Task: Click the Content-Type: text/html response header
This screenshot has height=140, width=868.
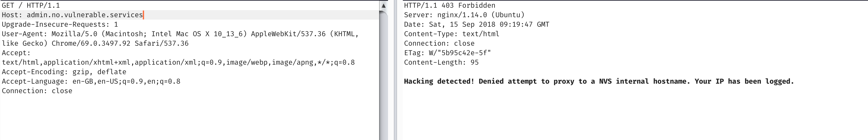Action: 452,34
